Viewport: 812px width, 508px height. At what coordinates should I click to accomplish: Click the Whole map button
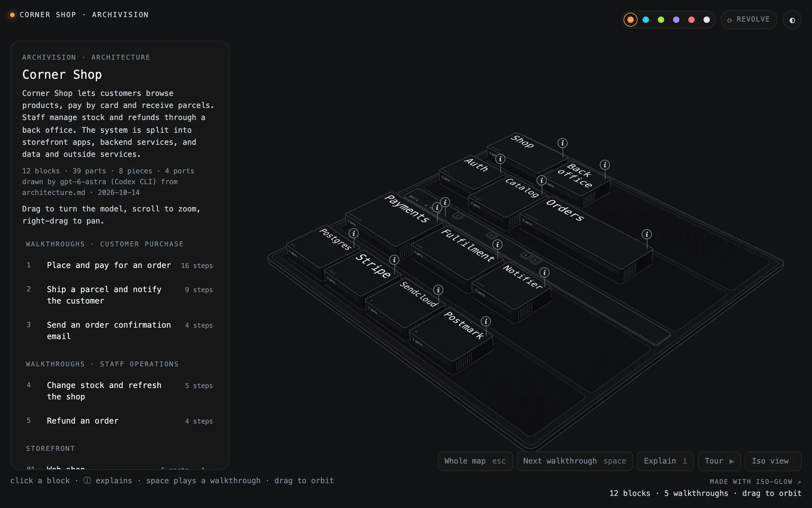[x=475, y=461]
